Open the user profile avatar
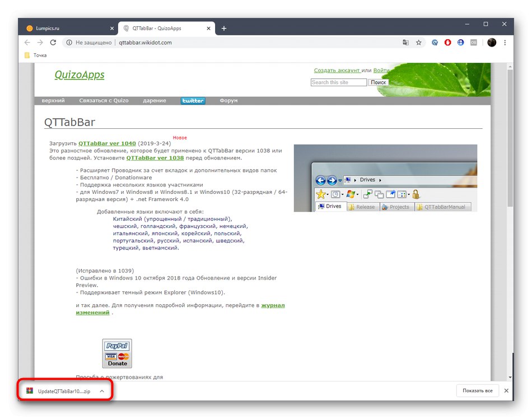Viewport: 532px width, 419px height. tap(492, 43)
